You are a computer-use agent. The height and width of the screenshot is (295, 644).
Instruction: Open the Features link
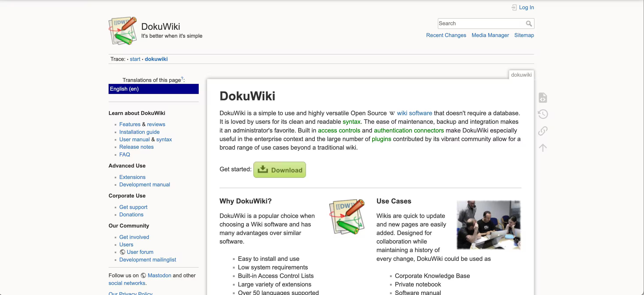pos(130,124)
